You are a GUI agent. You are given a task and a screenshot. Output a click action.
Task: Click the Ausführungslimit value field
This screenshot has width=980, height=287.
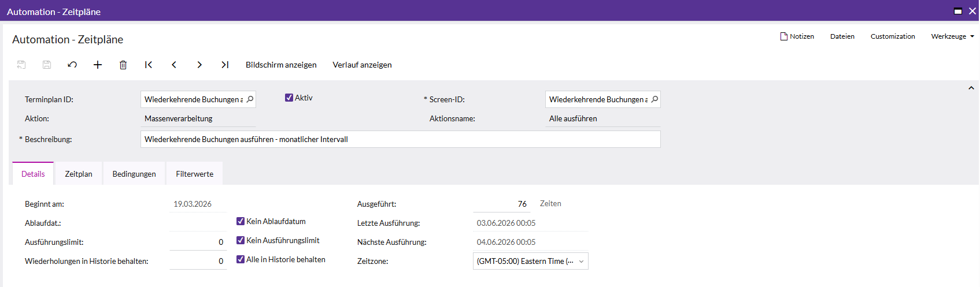(x=198, y=242)
